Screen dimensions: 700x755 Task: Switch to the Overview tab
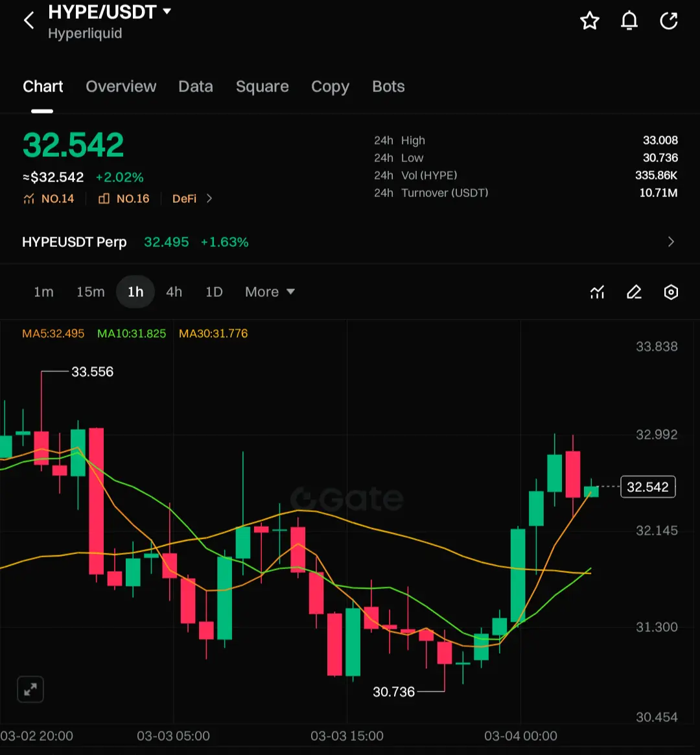tap(121, 86)
